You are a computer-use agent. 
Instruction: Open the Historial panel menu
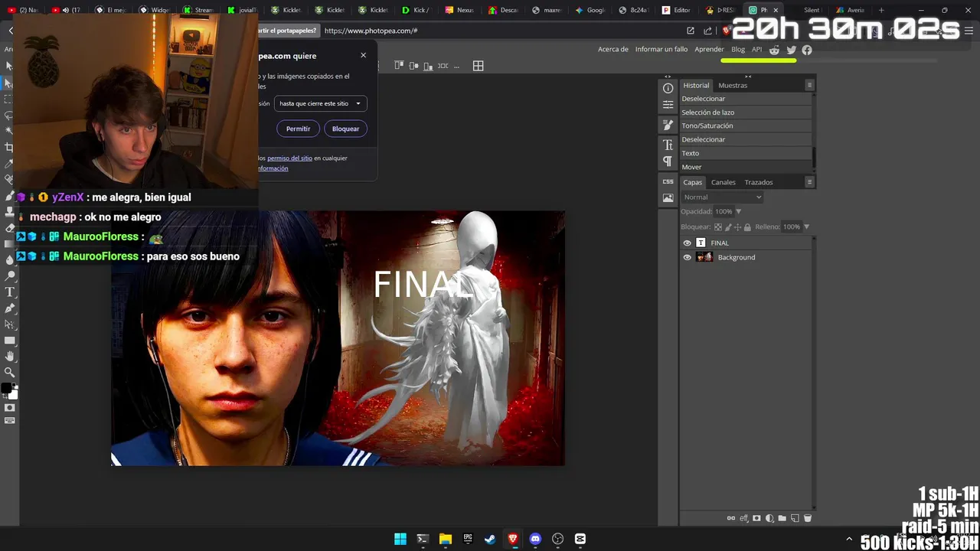[x=809, y=85]
